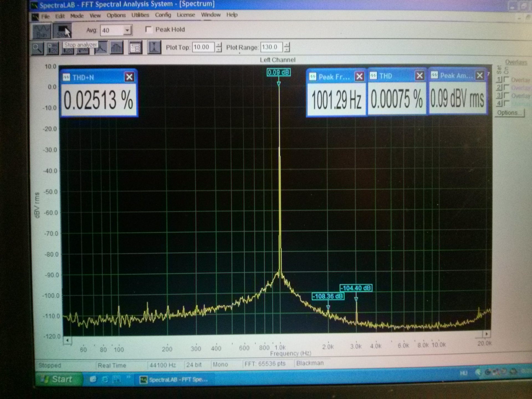Open the Config menu
Viewport: 532px width, 399px height.
click(x=163, y=15)
